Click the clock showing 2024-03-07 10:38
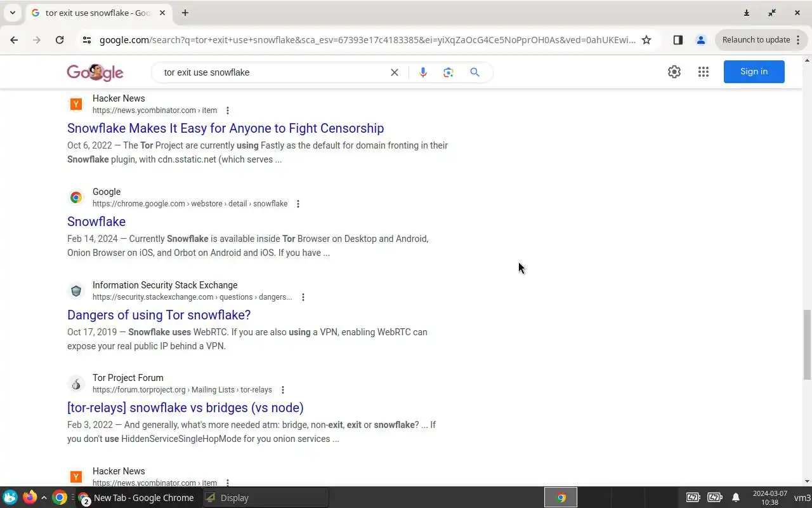The width and height of the screenshot is (812, 508). pos(769,498)
